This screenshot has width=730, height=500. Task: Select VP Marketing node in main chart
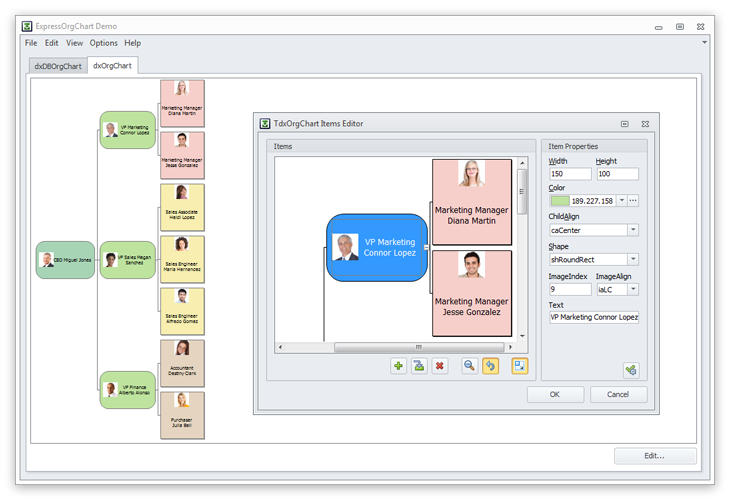point(128,130)
